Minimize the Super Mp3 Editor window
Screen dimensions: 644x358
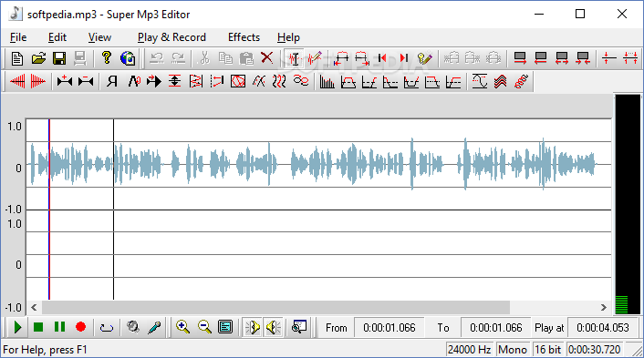(539, 14)
